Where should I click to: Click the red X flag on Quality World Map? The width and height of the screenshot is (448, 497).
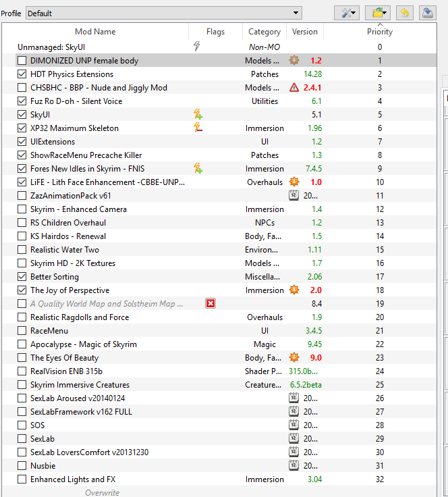point(211,303)
